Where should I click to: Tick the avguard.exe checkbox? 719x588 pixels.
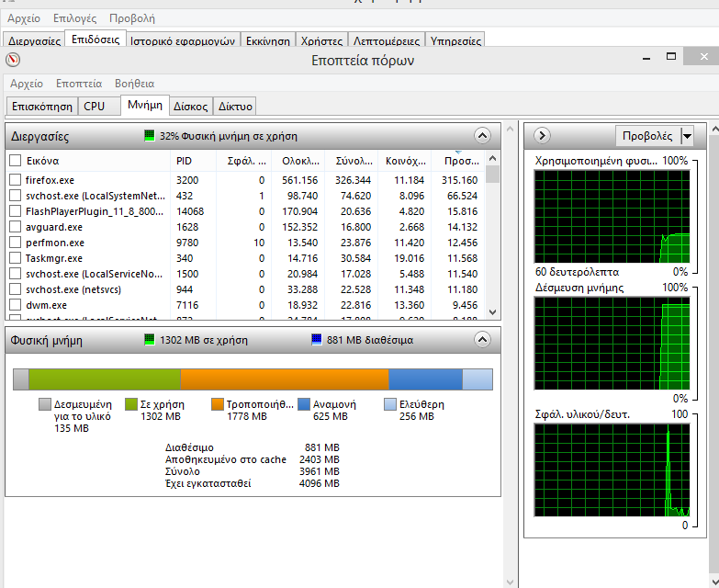tap(15, 227)
